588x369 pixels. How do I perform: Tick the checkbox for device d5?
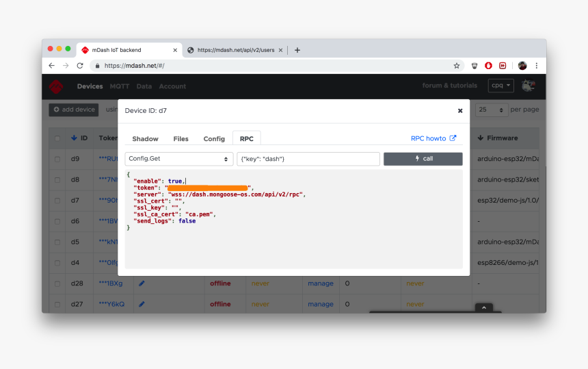[x=57, y=242]
